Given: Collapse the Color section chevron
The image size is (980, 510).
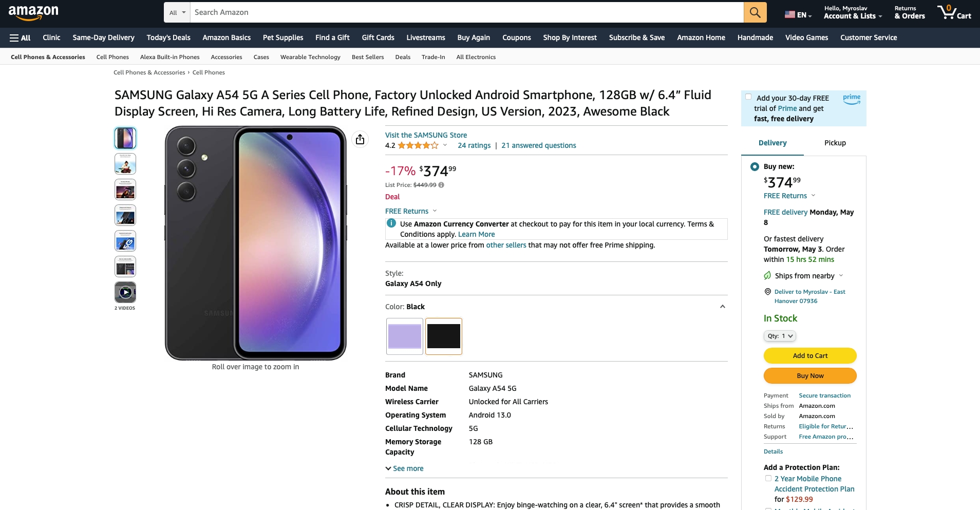Looking at the screenshot, I should (x=722, y=307).
